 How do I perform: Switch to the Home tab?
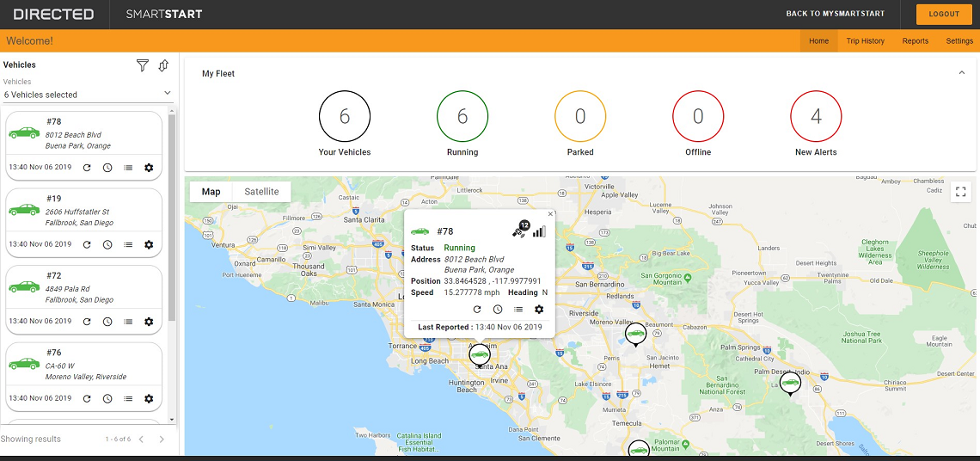pyautogui.click(x=818, y=40)
